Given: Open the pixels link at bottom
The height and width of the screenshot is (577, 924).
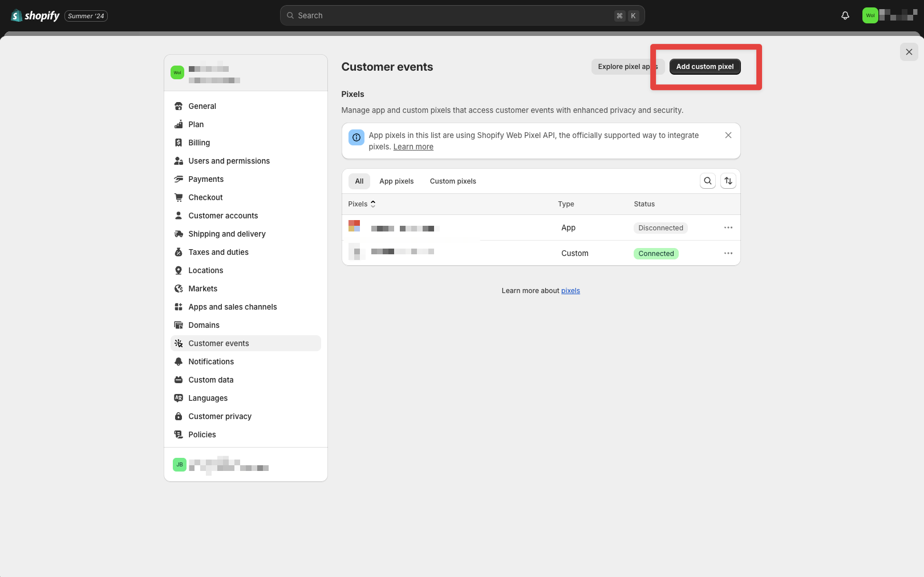Looking at the screenshot, I should point(570,291).
